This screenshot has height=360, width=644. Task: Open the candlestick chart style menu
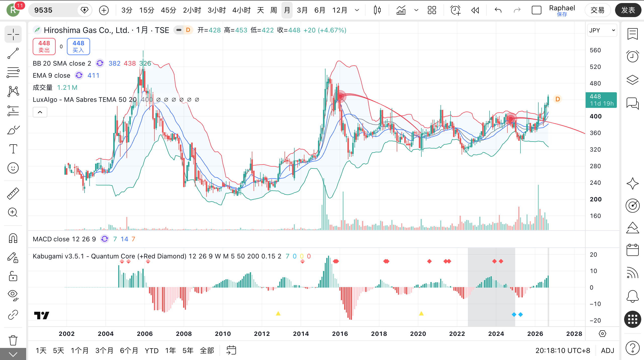tap(377, 10)
